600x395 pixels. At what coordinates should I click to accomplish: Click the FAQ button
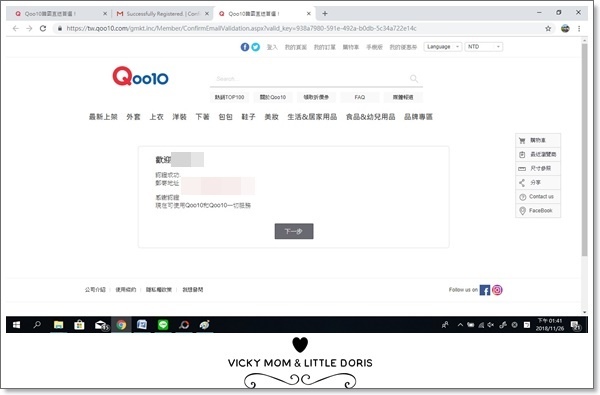[359, 97]
